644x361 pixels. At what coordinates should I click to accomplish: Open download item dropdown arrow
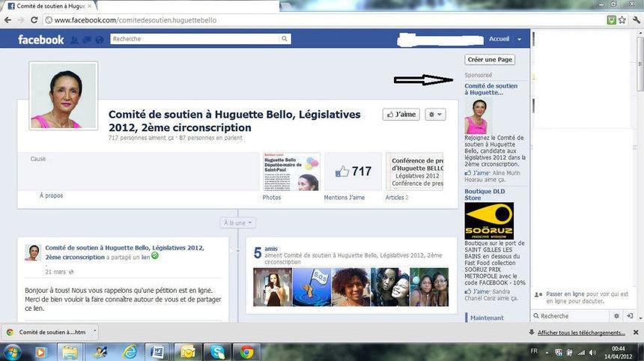(94, 332)
